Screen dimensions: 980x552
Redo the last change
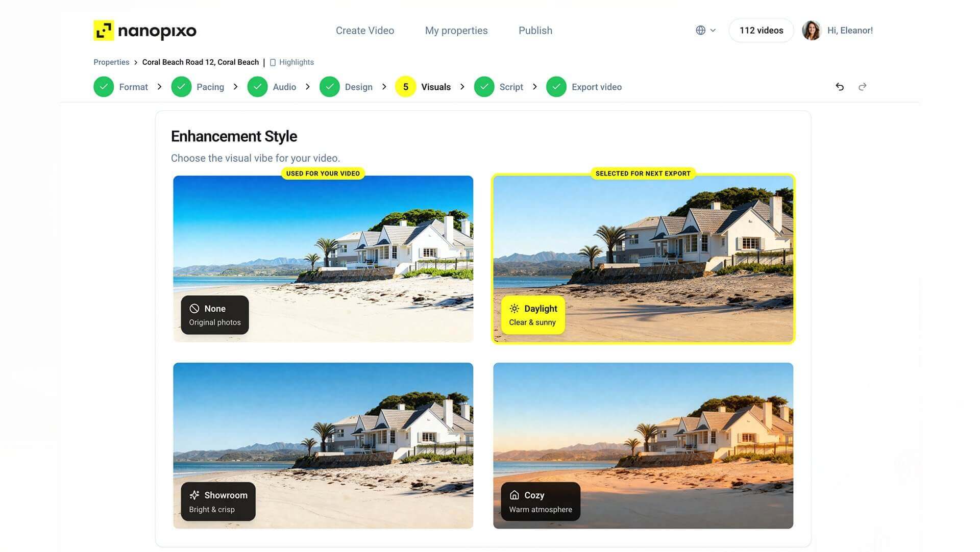[x=863, y=87]
